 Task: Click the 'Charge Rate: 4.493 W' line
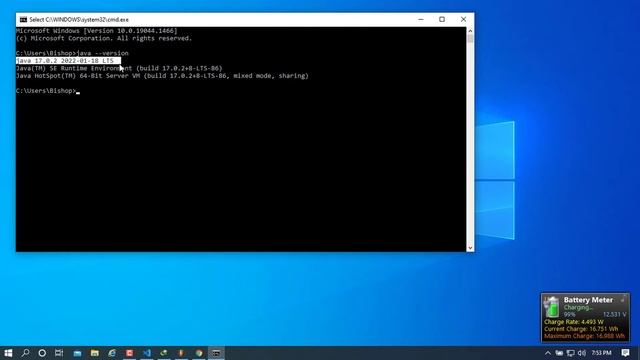[x=574, y=322]
